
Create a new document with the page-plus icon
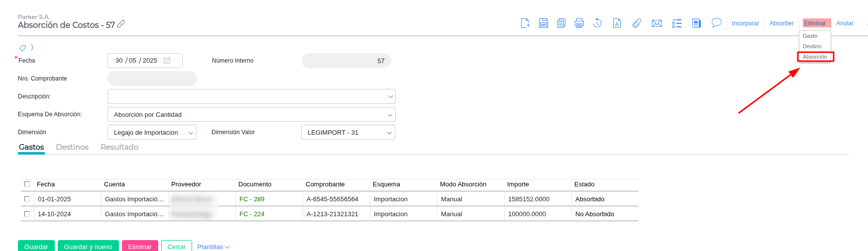pos(525,23)
